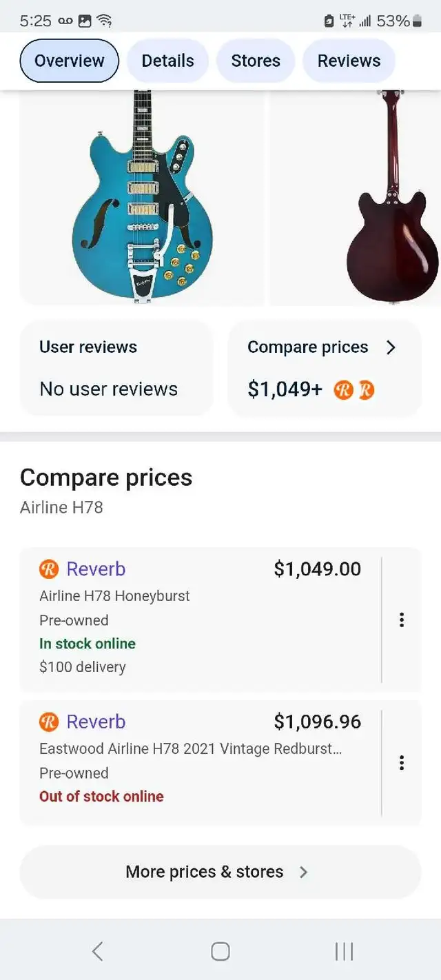
Task: Tap the Android back navigation icon
Action: (97, 952)
